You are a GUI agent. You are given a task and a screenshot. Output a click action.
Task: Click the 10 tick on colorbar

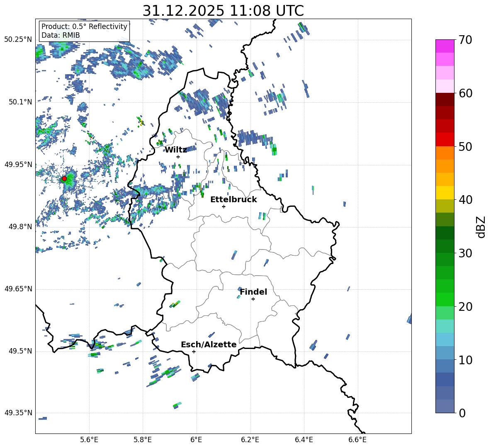pos(465,360)
